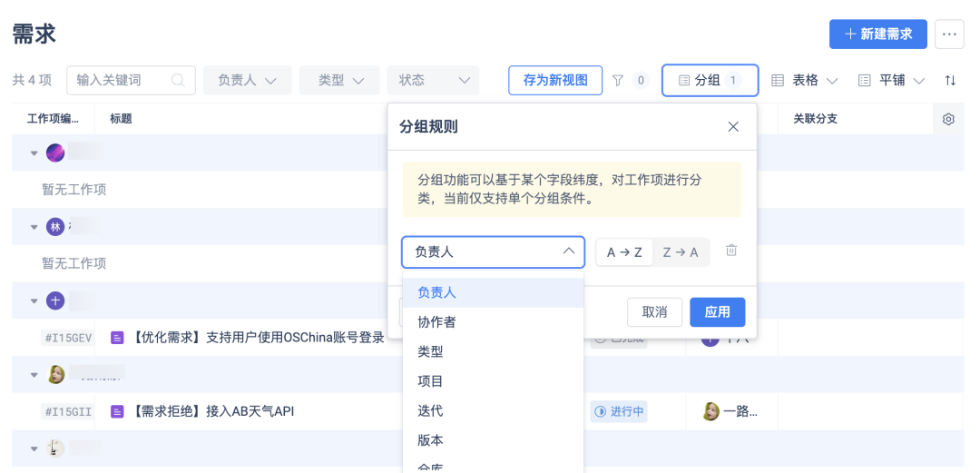The image size is (980, 473).
Task: Choose 协作者 from the grouping list
Action: coord(436,321)
